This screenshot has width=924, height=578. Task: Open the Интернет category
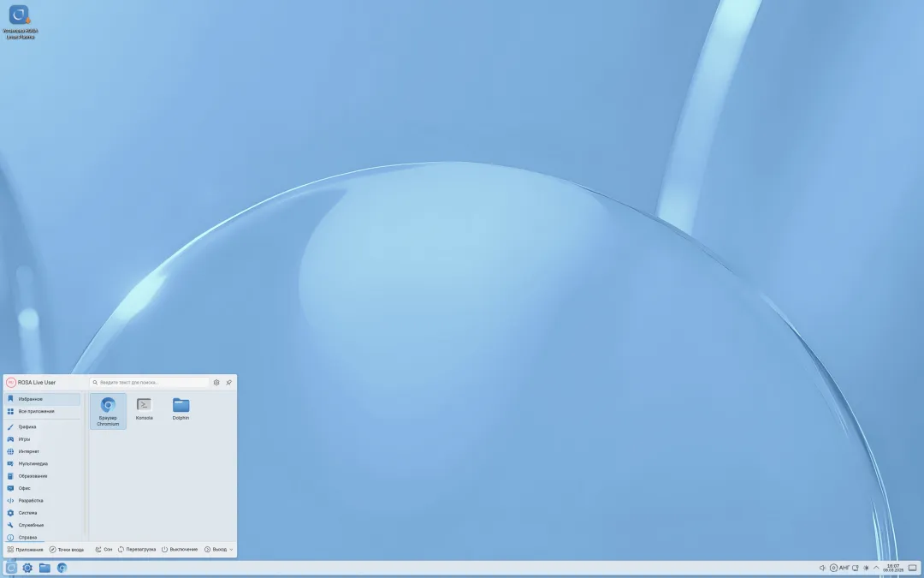(x=43, y=451)
